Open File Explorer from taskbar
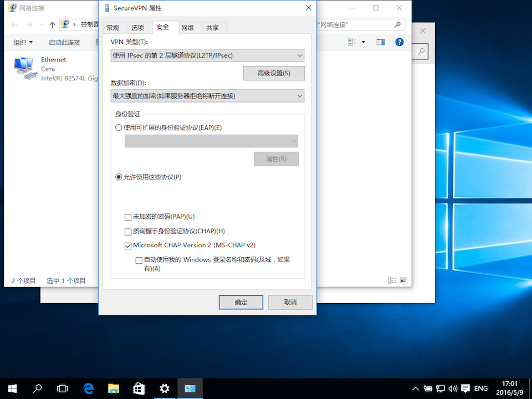The image size is (532, 399). [x=114, y=388]
